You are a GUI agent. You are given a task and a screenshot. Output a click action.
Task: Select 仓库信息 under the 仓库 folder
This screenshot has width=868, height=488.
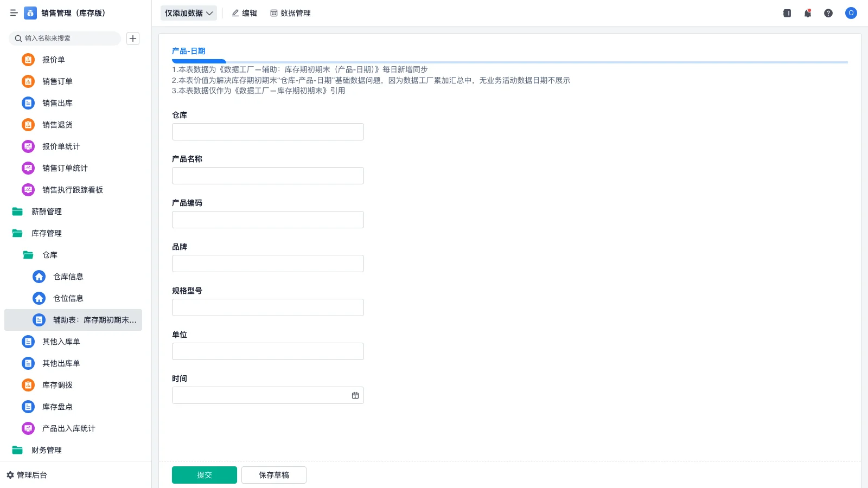pyautogui.click(x=68, y=277)
